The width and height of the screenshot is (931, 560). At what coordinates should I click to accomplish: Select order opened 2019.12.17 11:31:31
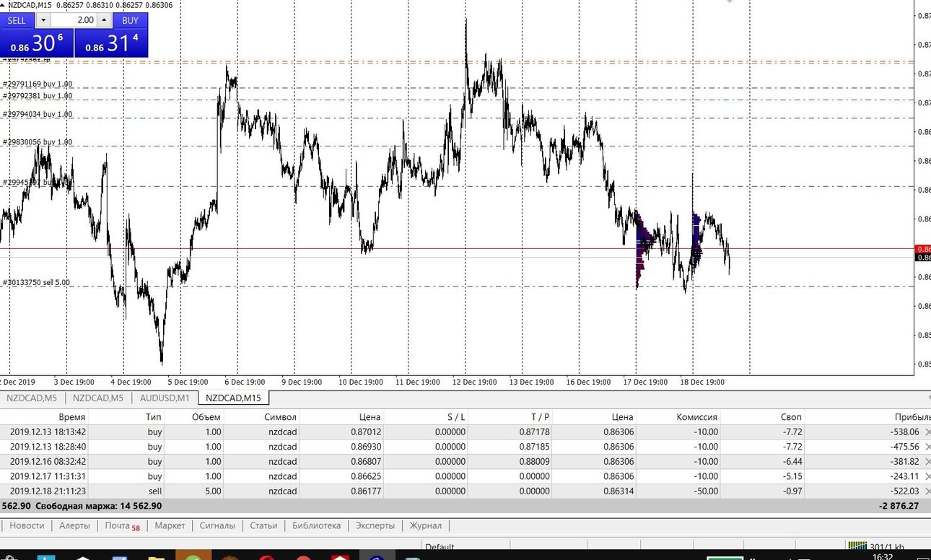pyautogui.click(x=465, y=476)
